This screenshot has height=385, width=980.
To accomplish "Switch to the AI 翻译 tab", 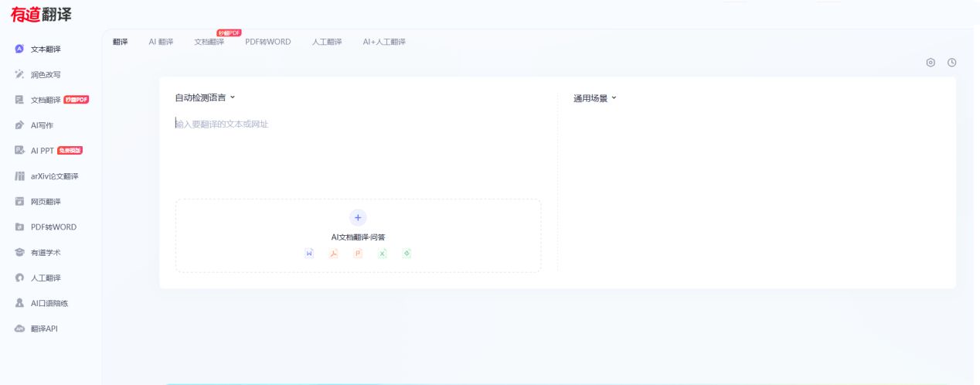I will [x=161, y=42].
